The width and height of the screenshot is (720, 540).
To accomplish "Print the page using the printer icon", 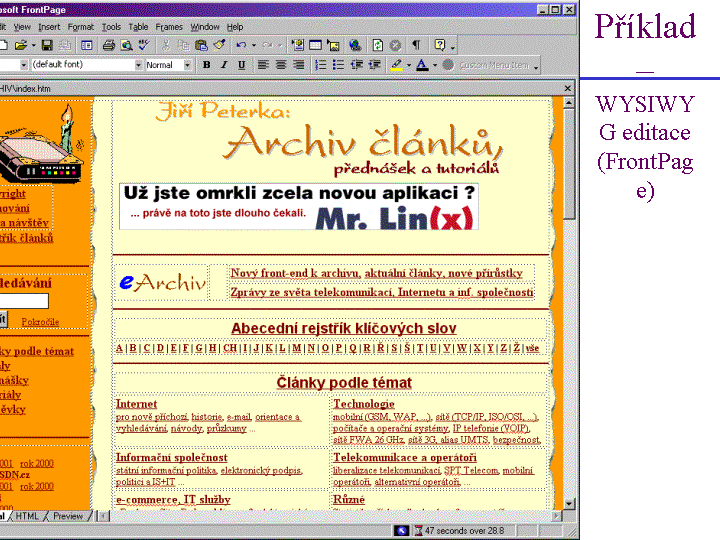I will tap(109, 45).
